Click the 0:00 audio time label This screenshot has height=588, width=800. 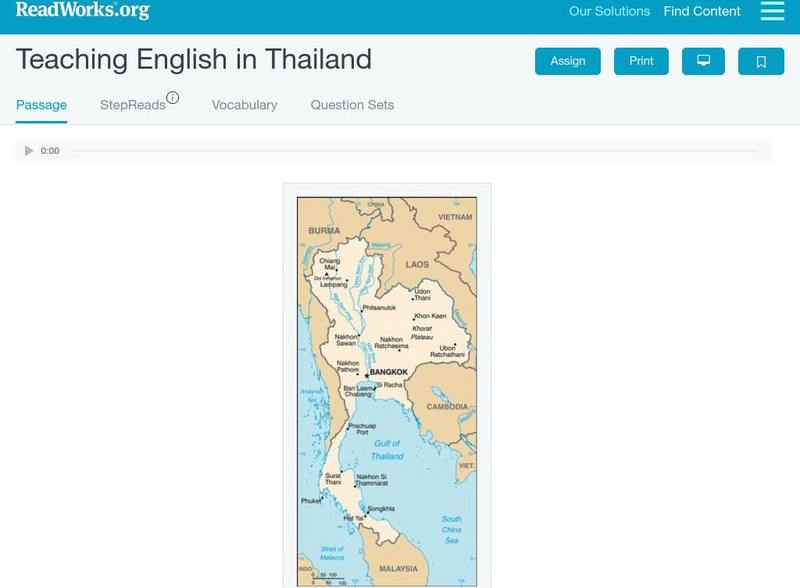click(x=50, y=151)
